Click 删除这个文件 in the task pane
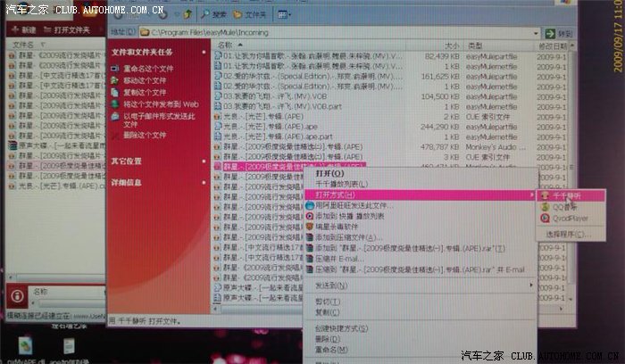This screenshot has height=364, width=625. pyautogui.click(x=145, y=135)
